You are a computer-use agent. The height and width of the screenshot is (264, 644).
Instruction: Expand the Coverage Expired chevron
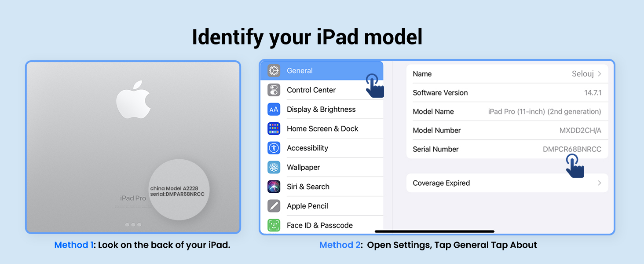(x=600, y=183)
